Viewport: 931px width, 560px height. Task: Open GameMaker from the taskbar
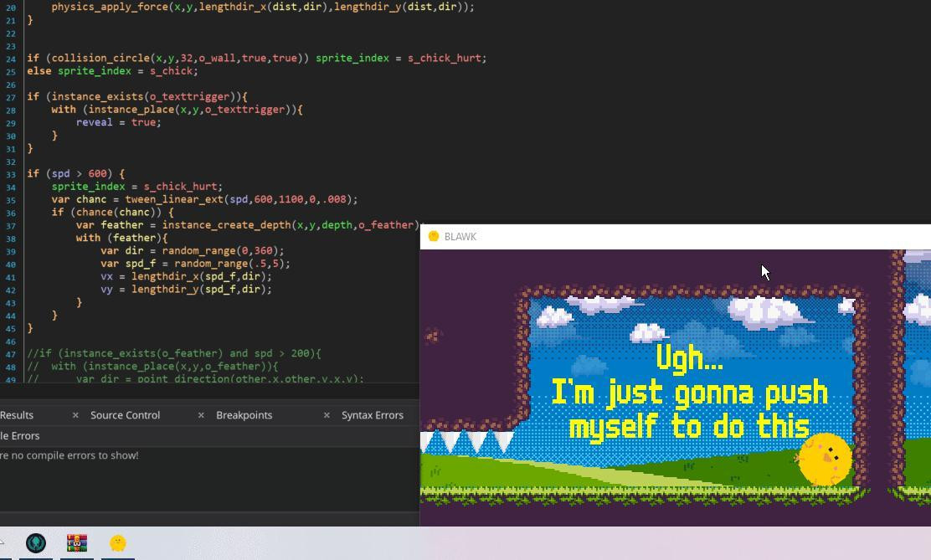tap(36, 542)
